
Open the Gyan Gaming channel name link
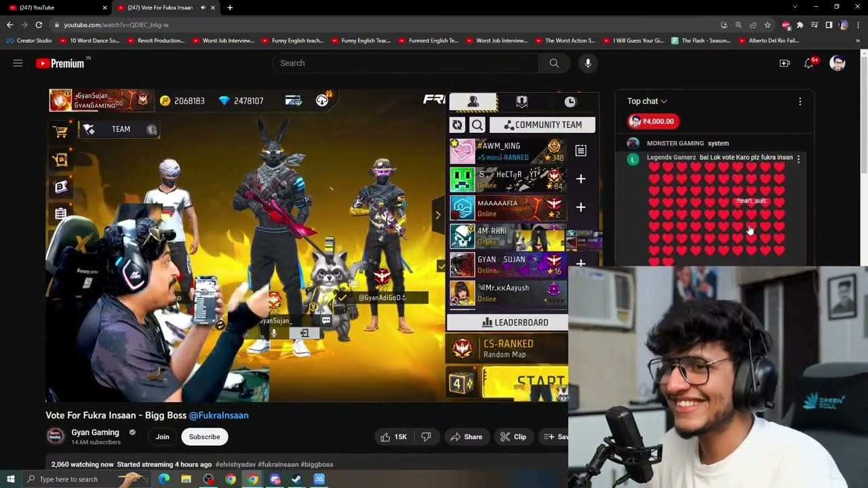(x=95, y=432)
